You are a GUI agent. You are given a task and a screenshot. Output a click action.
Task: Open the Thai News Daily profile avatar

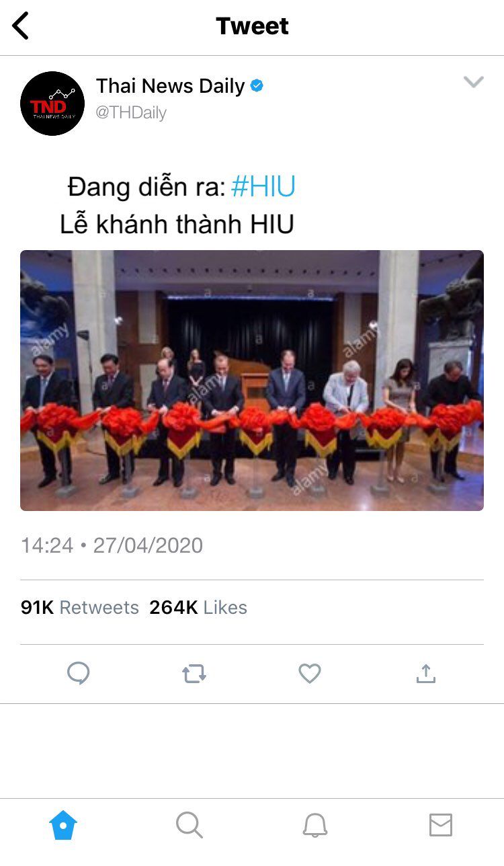point(52,104)
